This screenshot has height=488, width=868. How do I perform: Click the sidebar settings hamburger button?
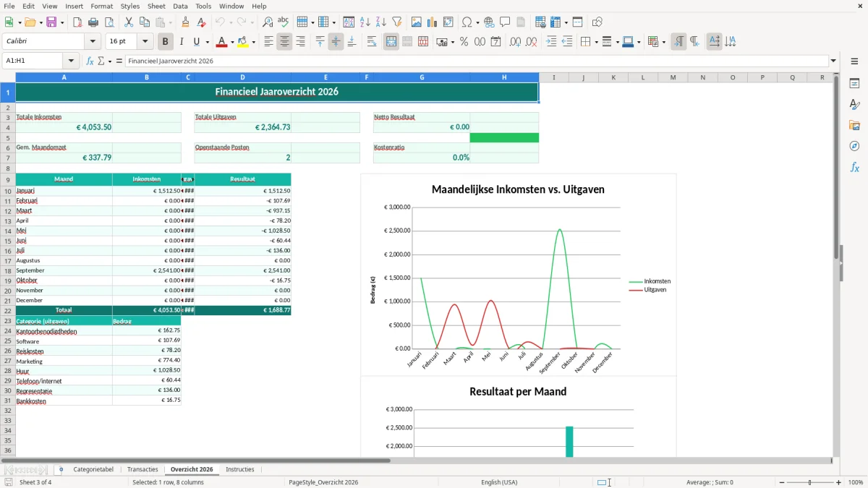tap(854, 61)
